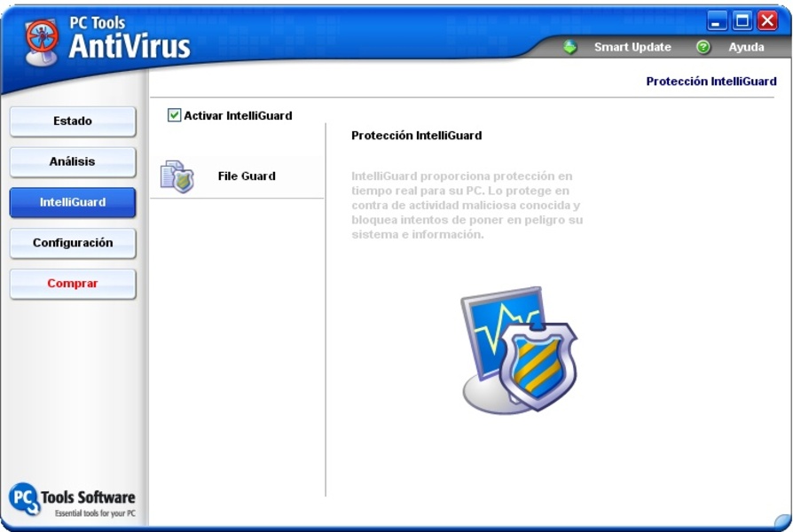Click the green Smart Update globe icon
Image resolution: width=793 pixels, height=532 pixels.
coord(570,48)
